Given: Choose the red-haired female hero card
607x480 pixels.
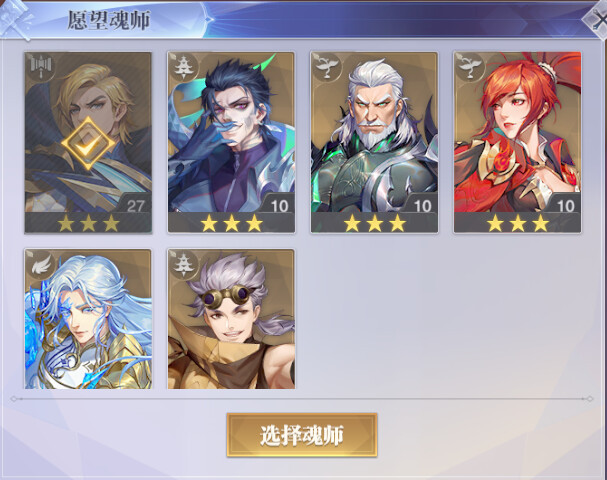Looking at the screenshot, I should (x=518, y=142).
